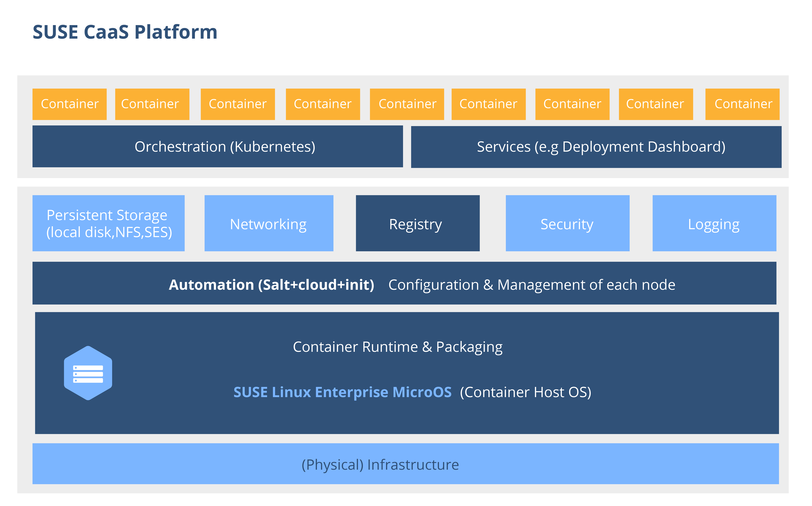Select the Orchestration (Kubernetes) block

click(217, 147)
